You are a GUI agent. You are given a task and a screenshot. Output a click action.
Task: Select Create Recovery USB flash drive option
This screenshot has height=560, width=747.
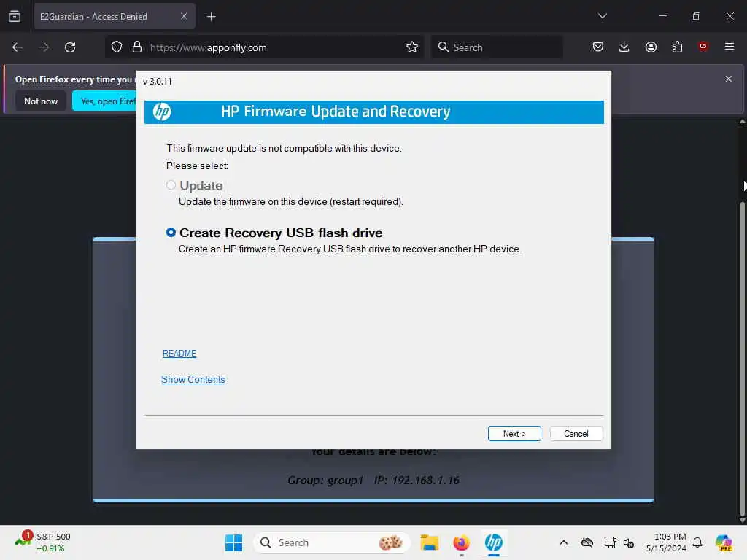coord(171,233)
